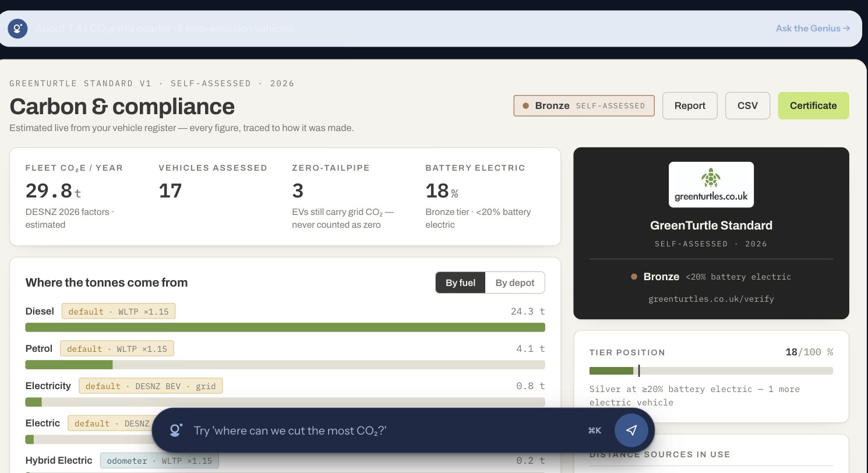
Task: Open greenturtles.co.uk/verify link
Action: click(x=711, y=299)
